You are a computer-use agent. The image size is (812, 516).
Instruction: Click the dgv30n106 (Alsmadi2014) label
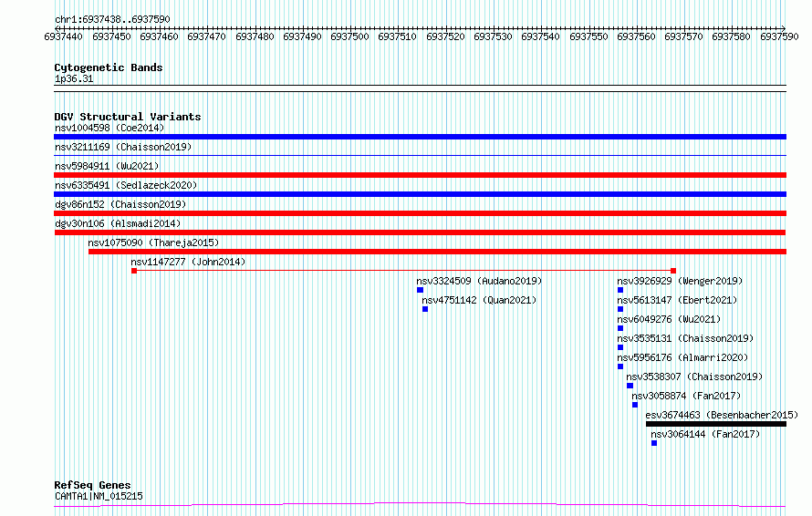[118, 223]
